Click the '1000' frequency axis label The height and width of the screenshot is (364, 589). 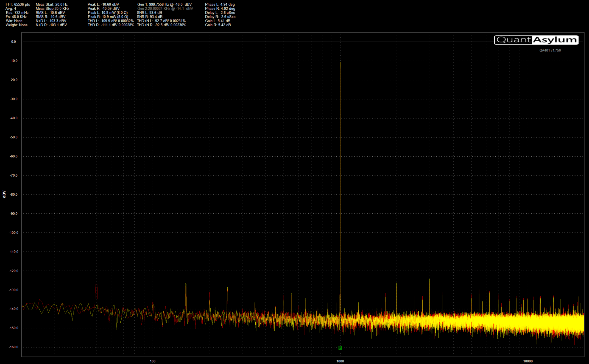(340, 361)
